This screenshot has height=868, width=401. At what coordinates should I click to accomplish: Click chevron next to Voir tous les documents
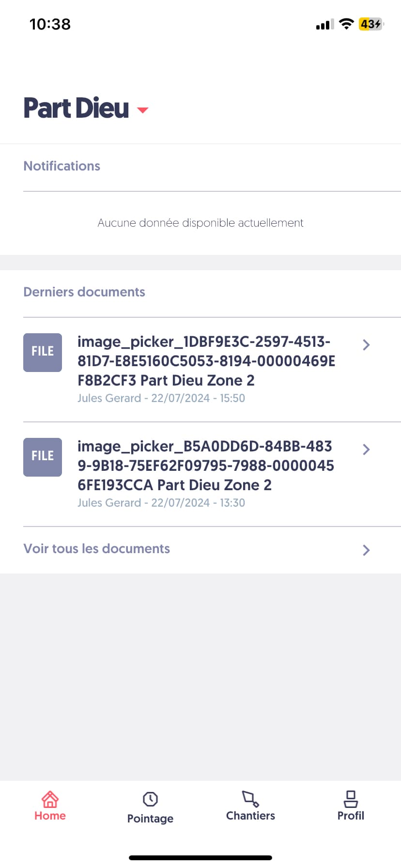pos(366,550)
